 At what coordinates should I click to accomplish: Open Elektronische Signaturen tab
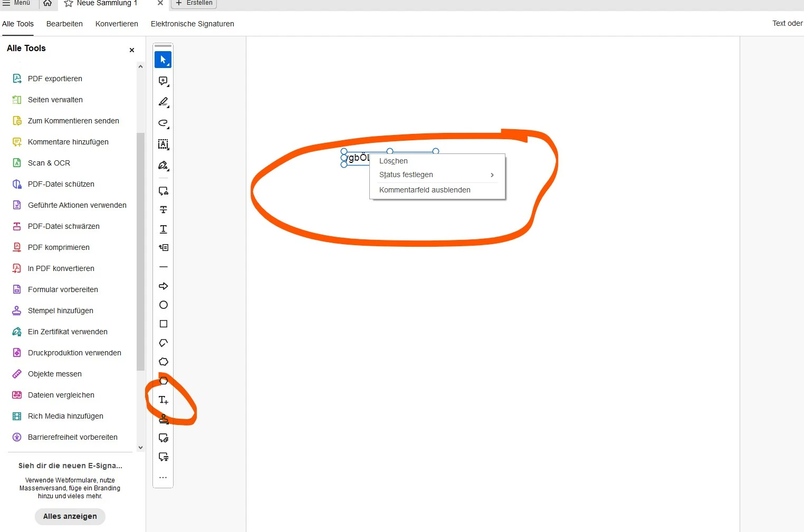point(193,24)
